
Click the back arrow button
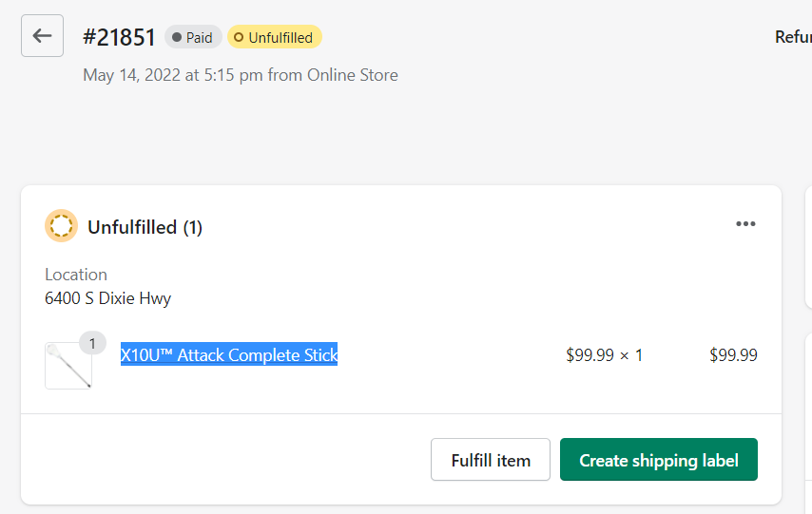click(x=42, y=36)
